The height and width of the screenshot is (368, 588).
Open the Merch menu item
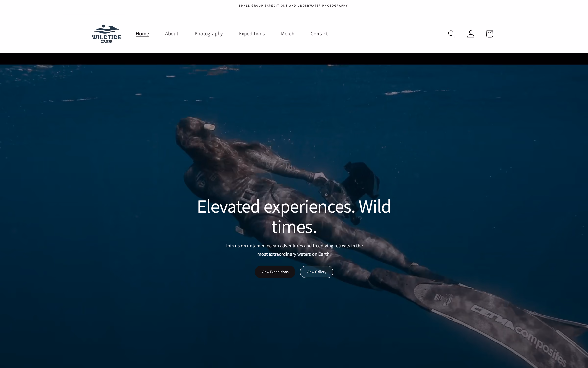(x=288, y=34)
